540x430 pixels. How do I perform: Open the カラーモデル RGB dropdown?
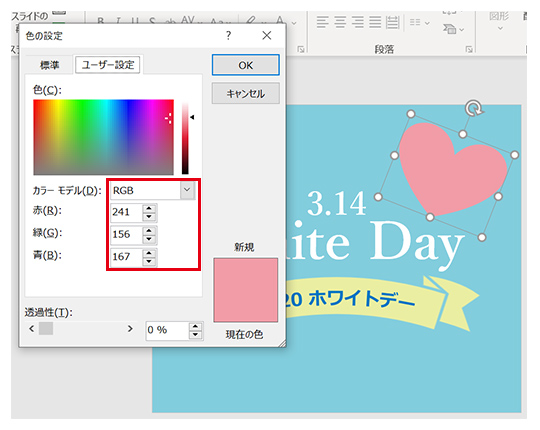click(x=187, y=190)
